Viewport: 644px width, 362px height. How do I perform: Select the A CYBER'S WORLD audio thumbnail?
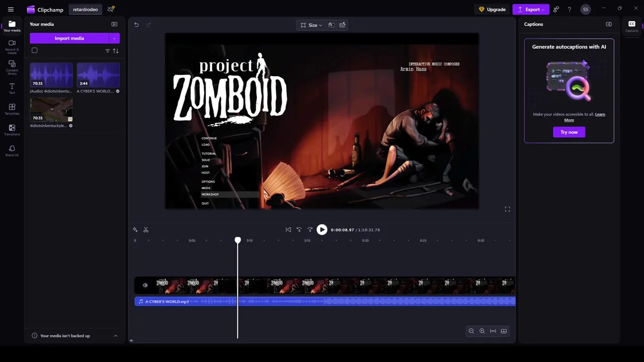tap(98, 75)
